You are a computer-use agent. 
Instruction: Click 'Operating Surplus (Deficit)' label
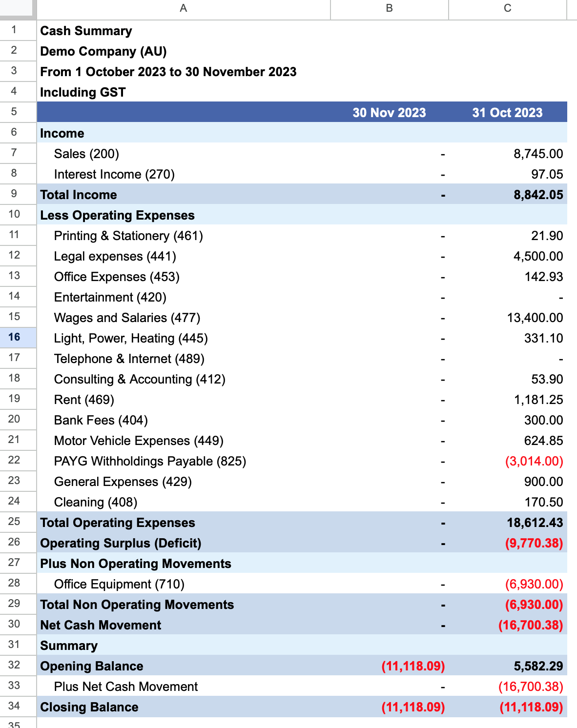(x=121, y=543)
